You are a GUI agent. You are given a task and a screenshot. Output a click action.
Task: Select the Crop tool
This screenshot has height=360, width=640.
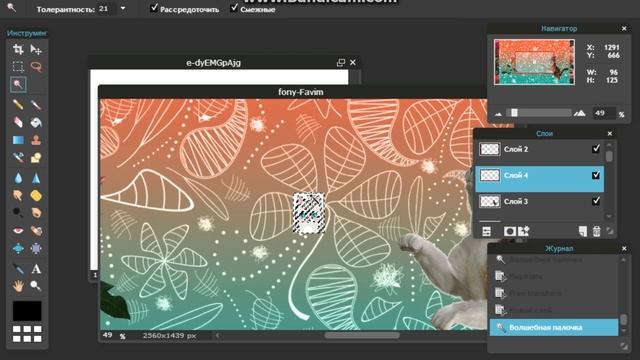tap(18, 49)
